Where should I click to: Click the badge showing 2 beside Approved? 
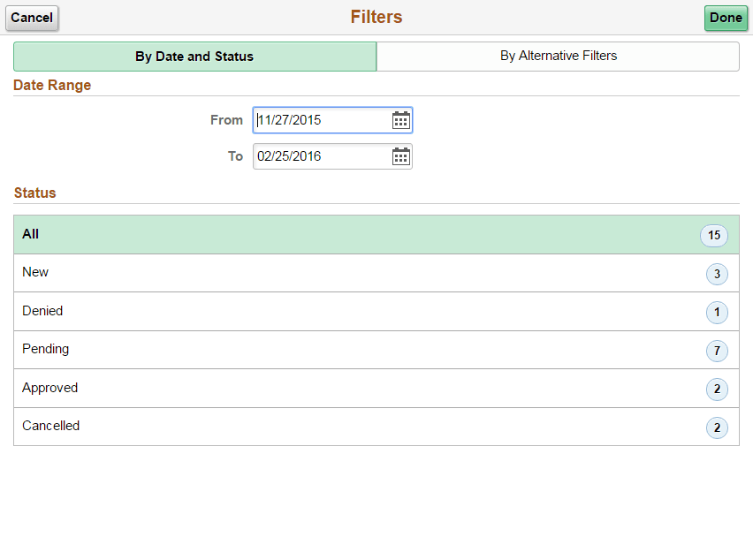pyautogui.click(x=716, y=389)
